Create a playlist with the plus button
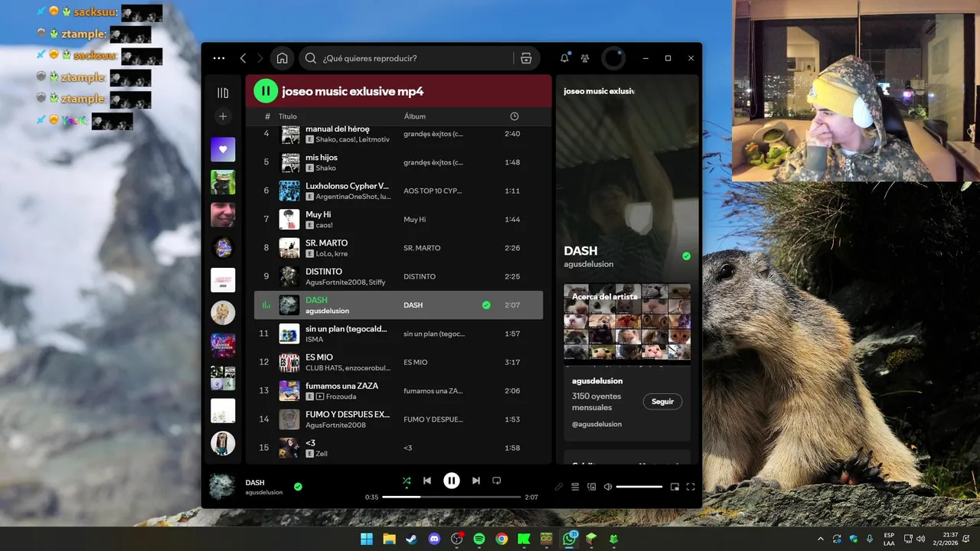Screen dimensions: 980x551 (x=223, y=116)
